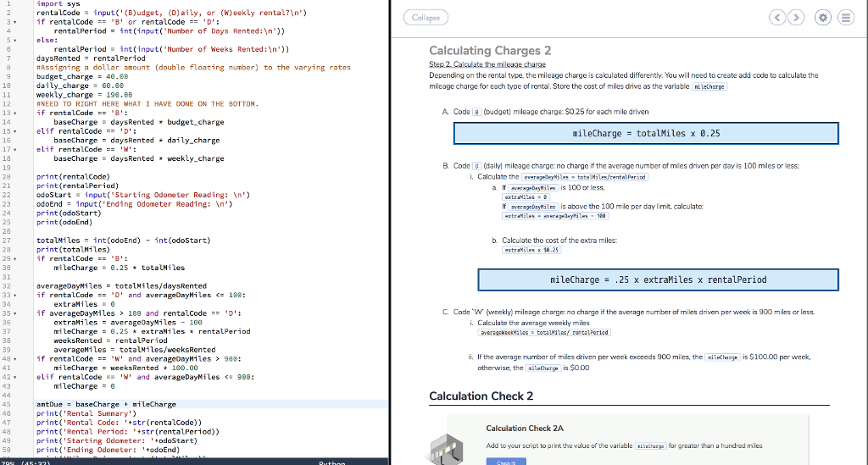
Task: Click 'extraMiles = averageDayMiles - 100' code line
Action: (128, 323)
